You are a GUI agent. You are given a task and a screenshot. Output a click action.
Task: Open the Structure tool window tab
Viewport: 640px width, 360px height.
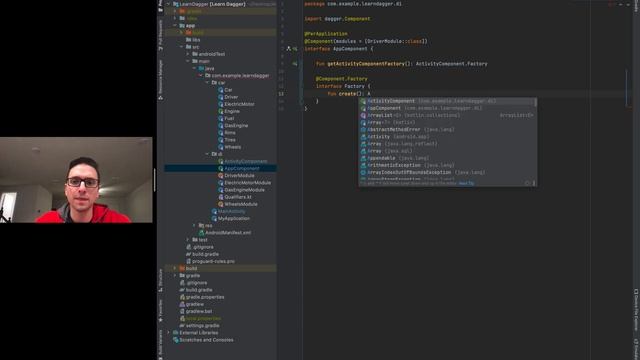click(160, 280)
